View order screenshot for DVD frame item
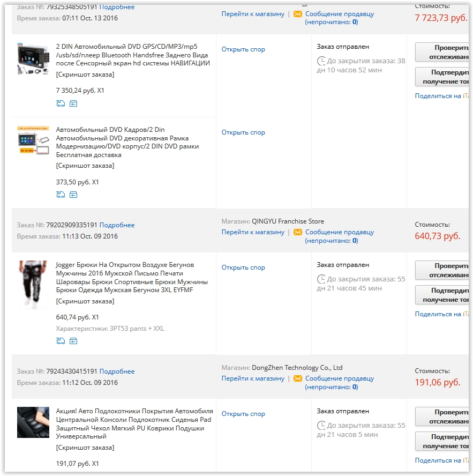The height and width of the screenshot is (476, 473). [x=85, y=166]
